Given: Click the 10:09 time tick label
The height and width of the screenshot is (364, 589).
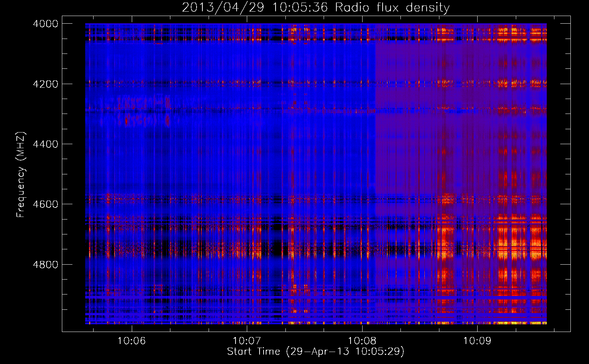Looking at the screenshot, I should point(477,341).
